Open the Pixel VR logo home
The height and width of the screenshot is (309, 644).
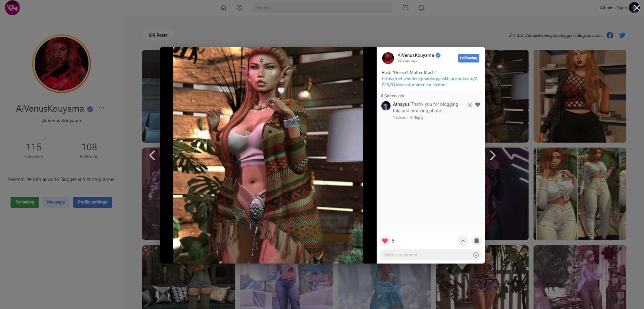pos(12,8)
